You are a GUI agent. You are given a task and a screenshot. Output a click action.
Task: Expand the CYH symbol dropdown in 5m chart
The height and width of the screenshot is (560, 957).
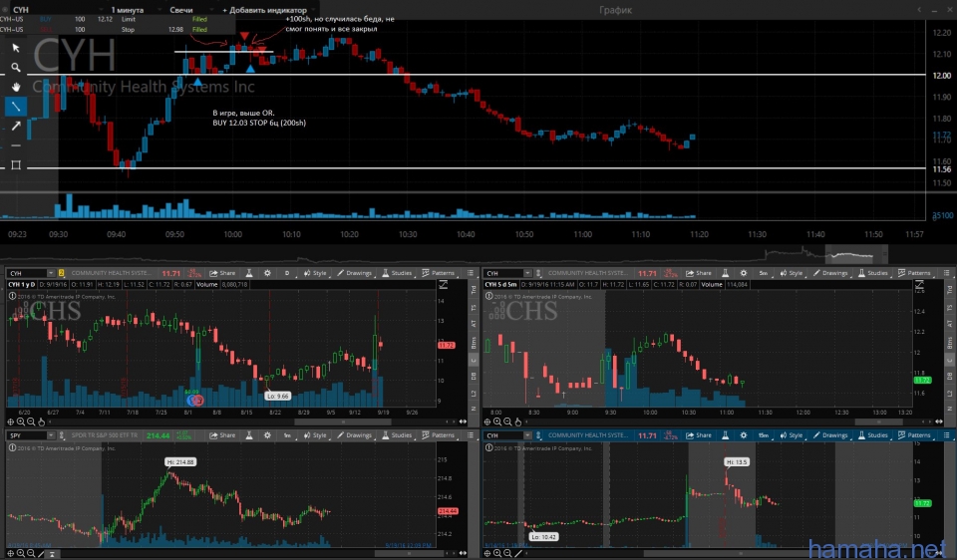[x=527, y=273]
